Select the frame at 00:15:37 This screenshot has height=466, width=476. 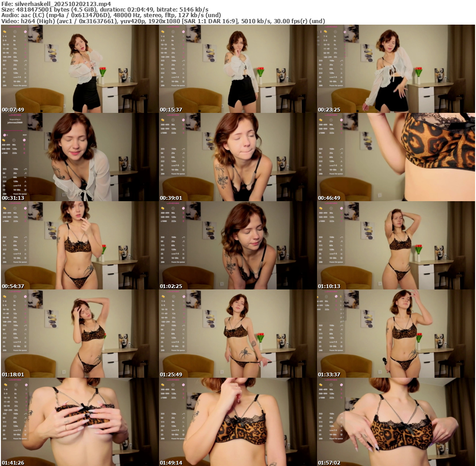pos(238,69)
